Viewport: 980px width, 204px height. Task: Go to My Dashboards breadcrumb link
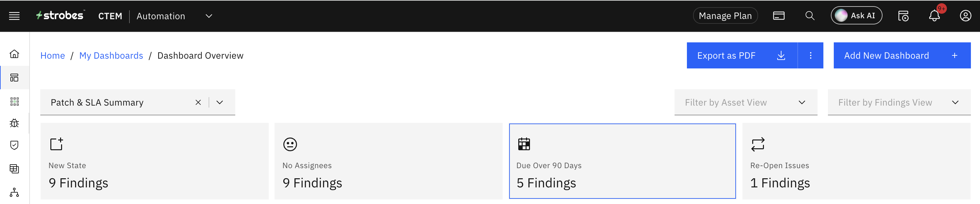coord(111,56)
